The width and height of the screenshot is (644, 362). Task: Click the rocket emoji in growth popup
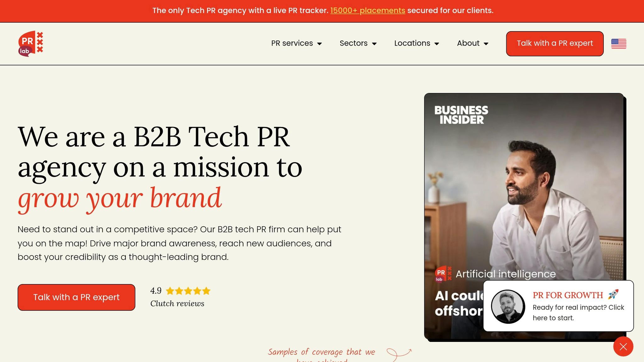[x=613, y=294]
